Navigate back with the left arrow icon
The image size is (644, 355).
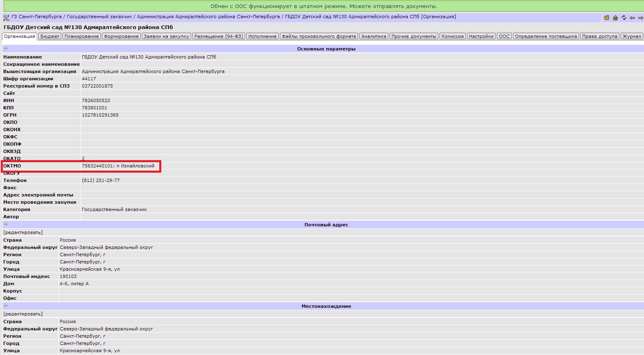click(632, 18)
